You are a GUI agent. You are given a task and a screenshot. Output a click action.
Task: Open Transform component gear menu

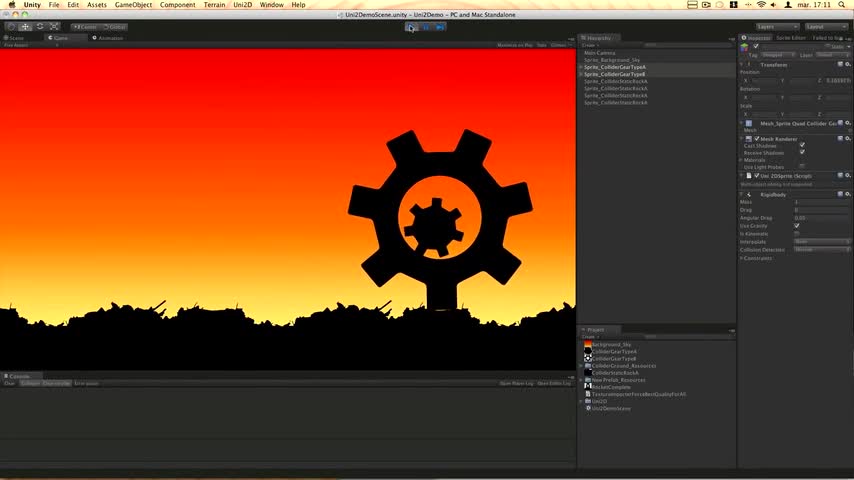pyautogui.click(x=847, y=65)
